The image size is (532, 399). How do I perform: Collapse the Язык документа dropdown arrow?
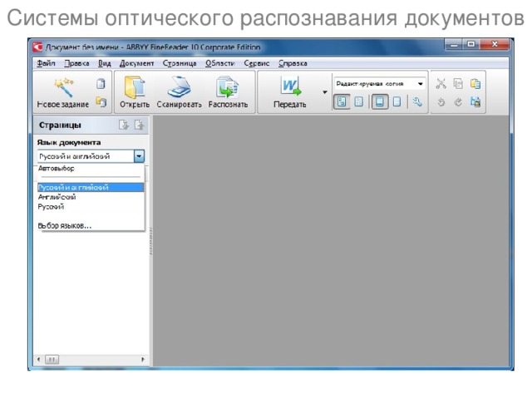coord(139,156)
